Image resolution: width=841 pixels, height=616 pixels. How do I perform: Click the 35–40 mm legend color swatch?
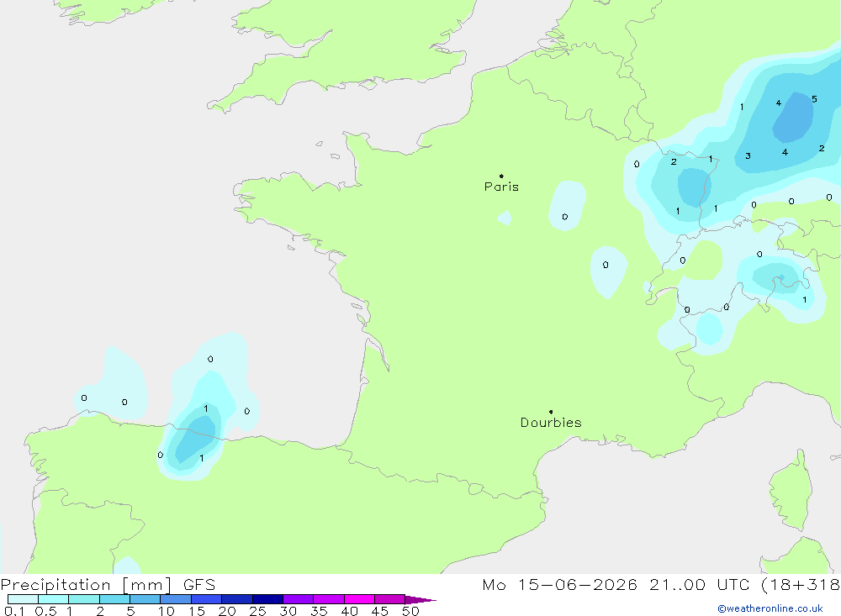point(329,599)
